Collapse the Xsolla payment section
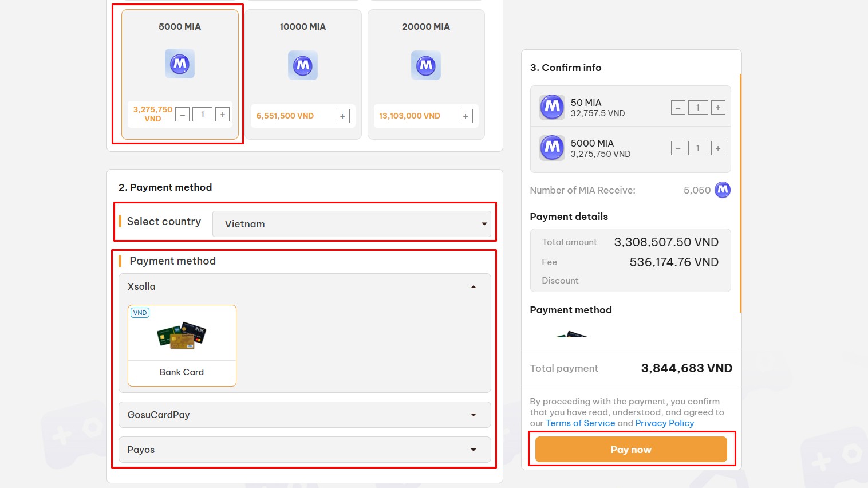Image resolution: width=868 pixels, height=488 pixels. coord(305,286)
